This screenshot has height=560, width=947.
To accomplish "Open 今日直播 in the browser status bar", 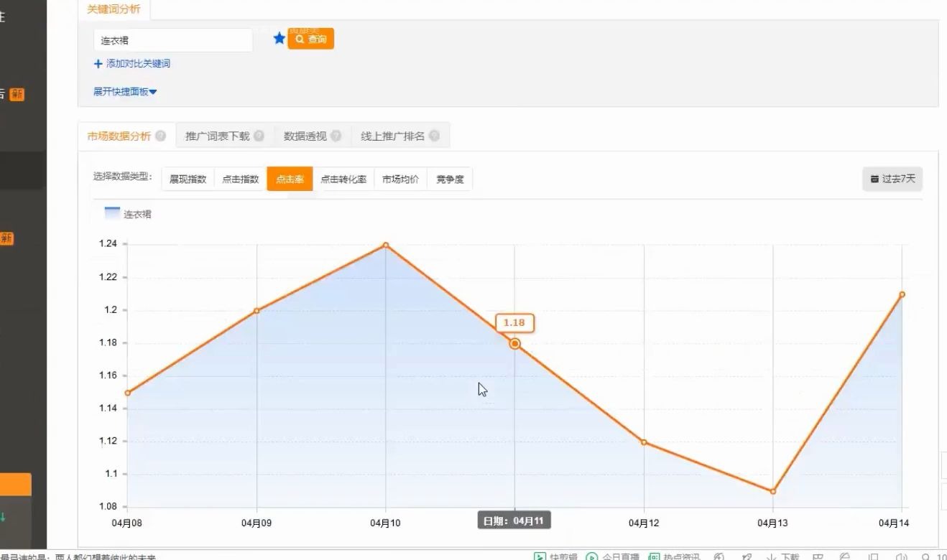I will 613,556.
